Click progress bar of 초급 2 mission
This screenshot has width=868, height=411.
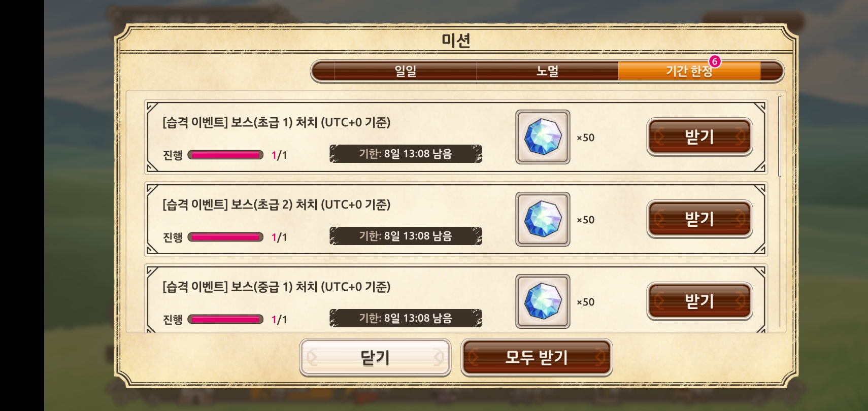[225, 237]
